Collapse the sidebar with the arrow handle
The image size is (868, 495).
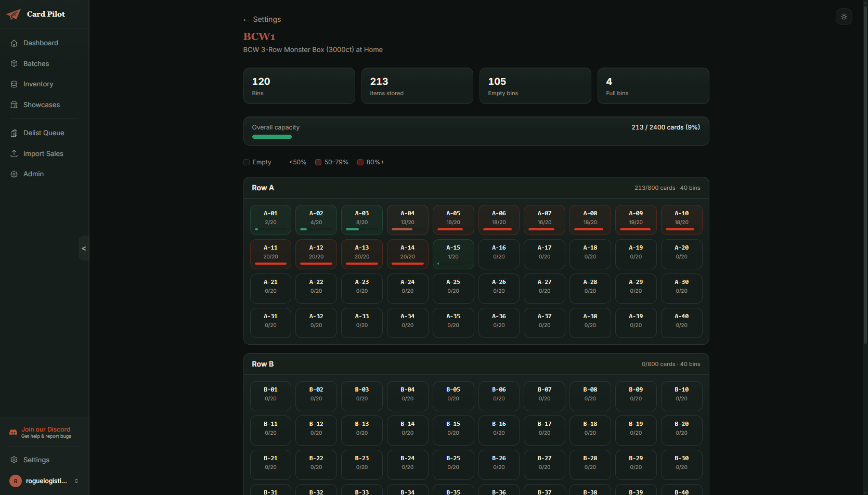(x=84, y=249)
